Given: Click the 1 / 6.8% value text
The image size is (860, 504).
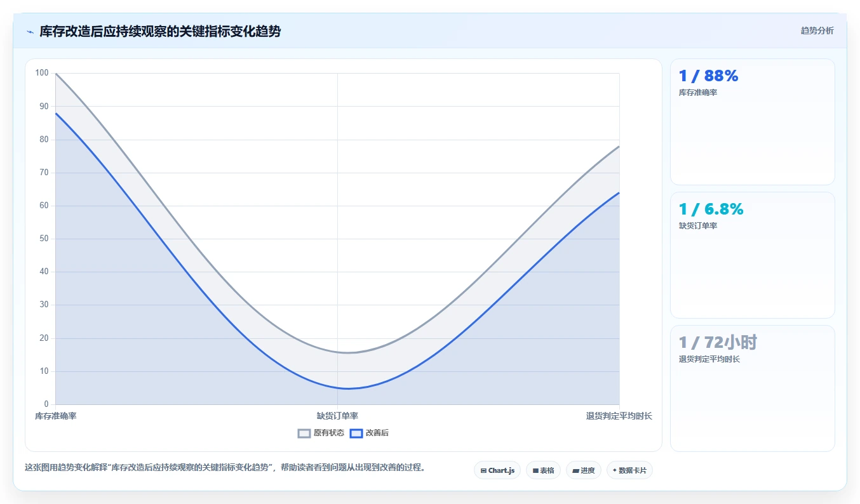Looking at the screenshot, I should click(x=711, y=209).
